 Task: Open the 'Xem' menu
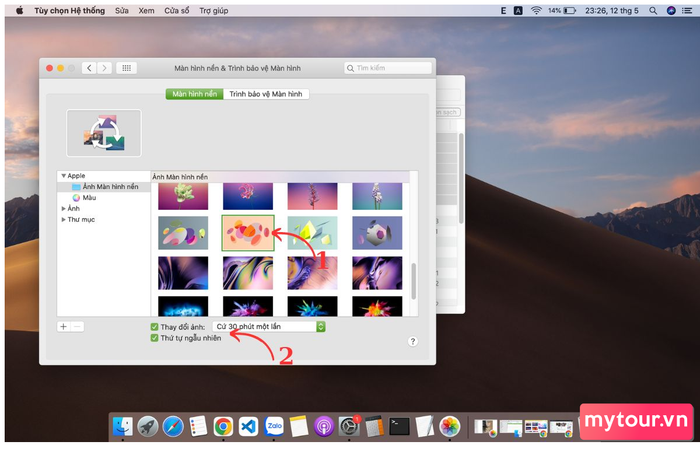point(146,10)
